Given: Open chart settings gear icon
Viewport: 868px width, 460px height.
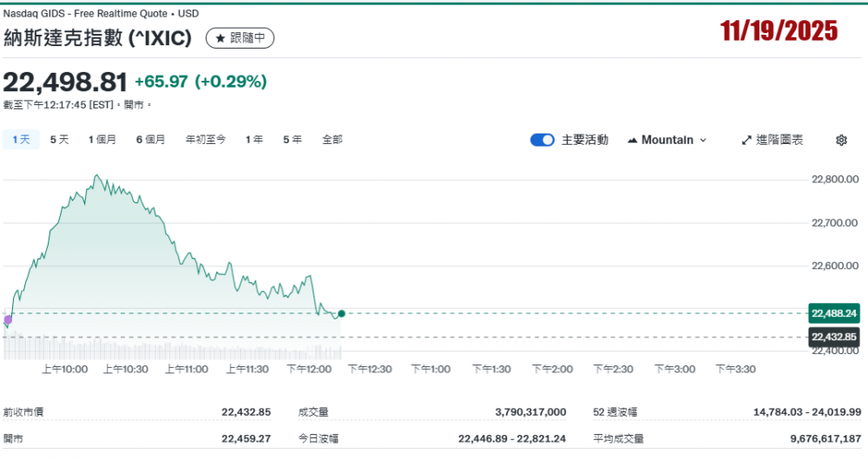Looking at the screenshot, I should 840,140.
